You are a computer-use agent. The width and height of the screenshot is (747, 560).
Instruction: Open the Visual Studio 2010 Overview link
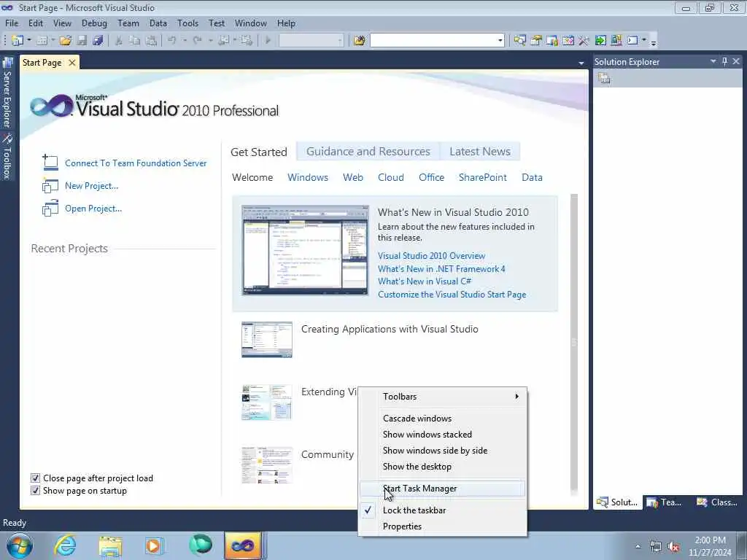[432, 256]
